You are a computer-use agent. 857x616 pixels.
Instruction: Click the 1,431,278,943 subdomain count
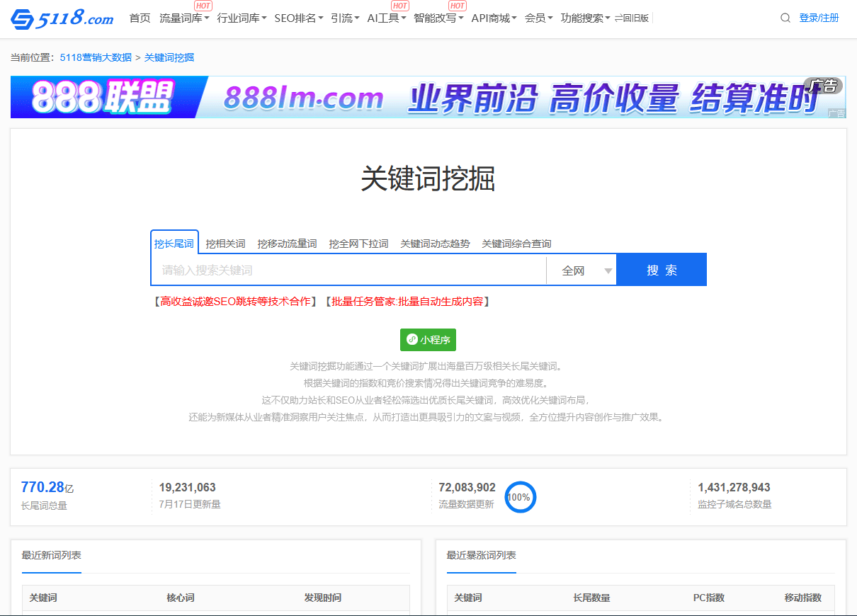pyautogui.click(x=734, y=487)
